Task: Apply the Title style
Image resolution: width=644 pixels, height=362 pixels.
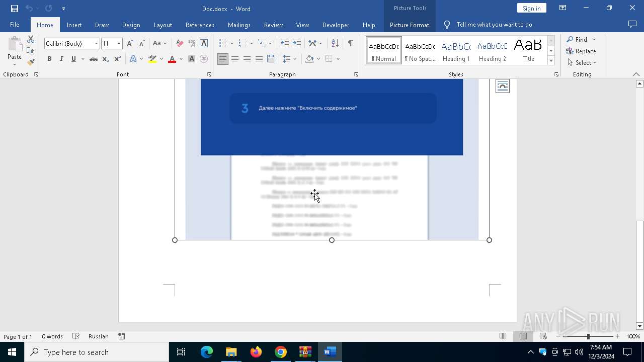Action: tap(528, 50)
